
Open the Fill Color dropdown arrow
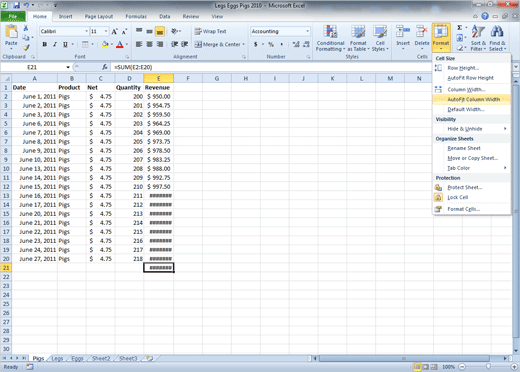click(x=112, y=44)
